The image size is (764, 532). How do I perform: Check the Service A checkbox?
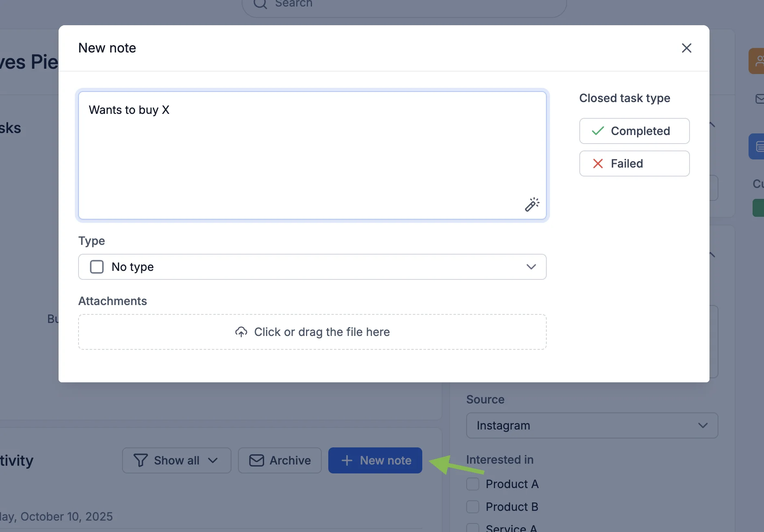point(473,528)
